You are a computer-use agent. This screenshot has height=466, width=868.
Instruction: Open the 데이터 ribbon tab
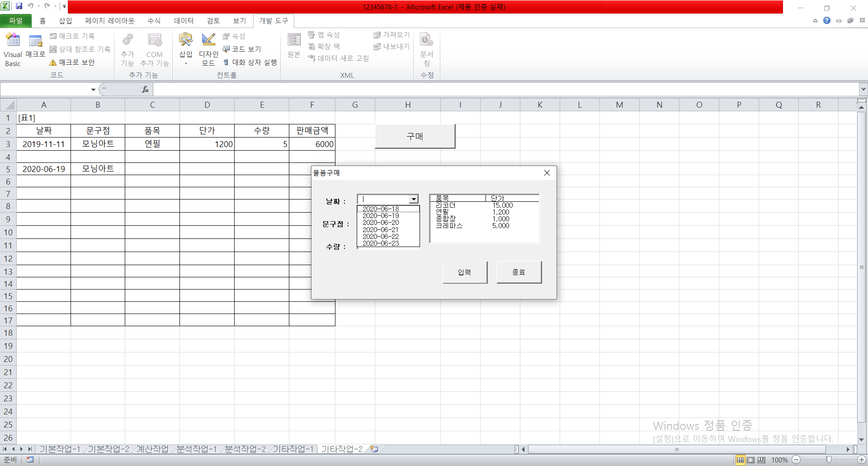tap(184, 21)
